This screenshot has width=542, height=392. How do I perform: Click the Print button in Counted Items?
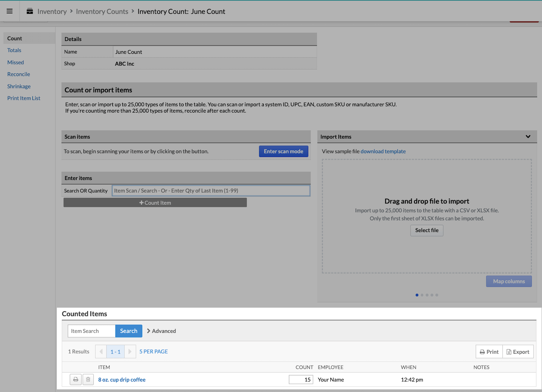pyautogui.click(x=489, y=352)
